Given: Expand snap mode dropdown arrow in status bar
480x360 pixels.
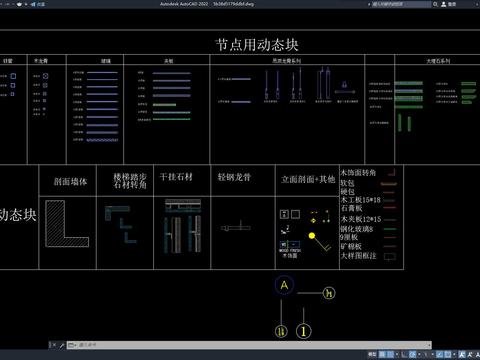Looking at the screenshot, I should tap(397, 354).
